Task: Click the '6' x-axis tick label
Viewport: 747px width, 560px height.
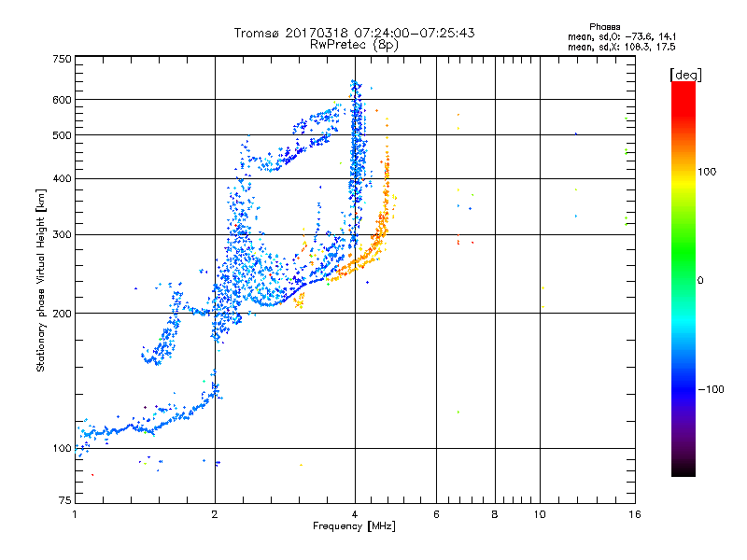Action: coord(436,514)
